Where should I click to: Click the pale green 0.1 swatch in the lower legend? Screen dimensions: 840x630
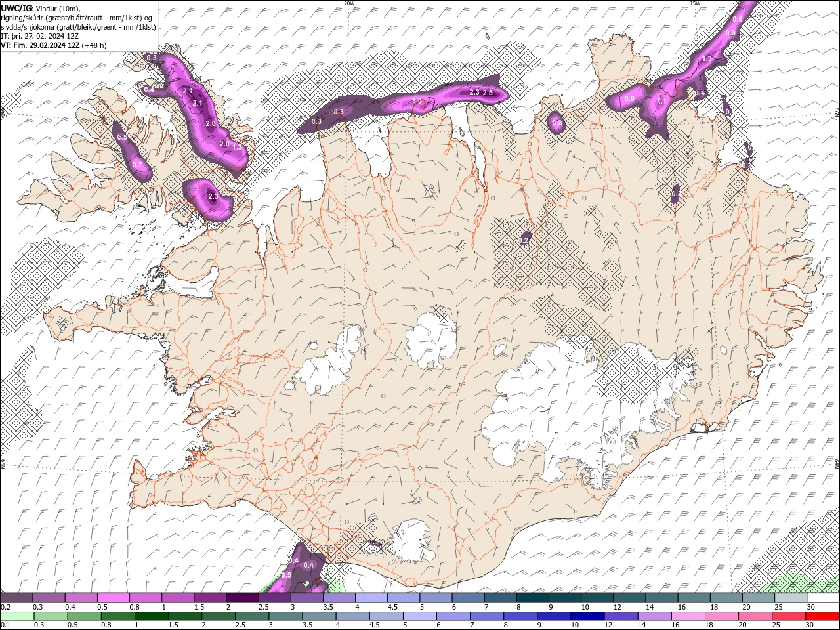point(18,616)
